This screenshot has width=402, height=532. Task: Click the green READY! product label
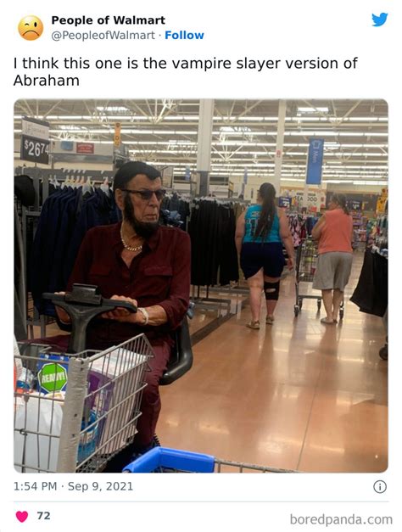pos(53,377)
